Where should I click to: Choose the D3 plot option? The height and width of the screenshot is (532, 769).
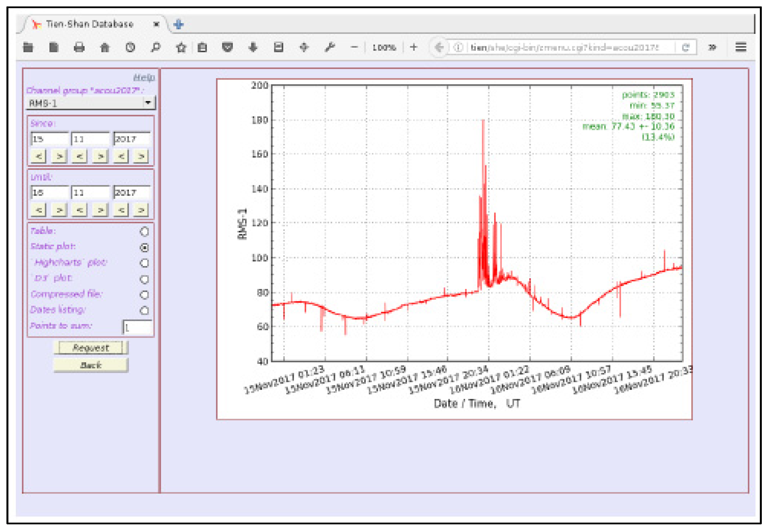tap(144, 279)
